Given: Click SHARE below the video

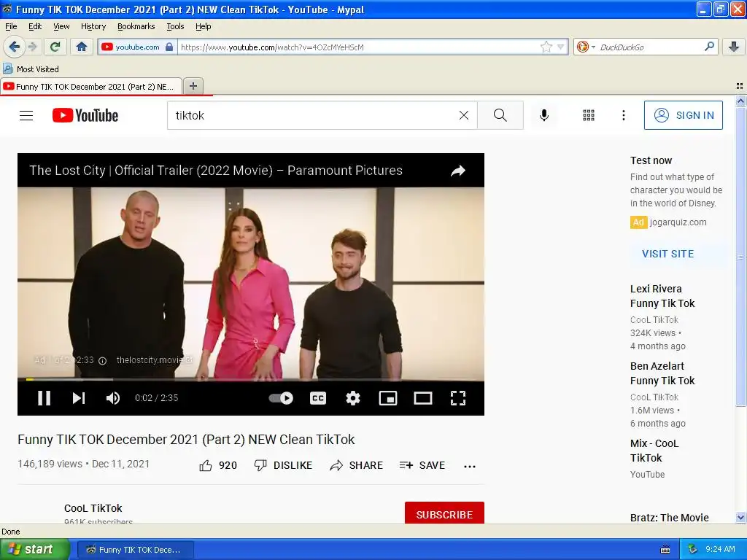Looking at the screenshot, I should pyautogui.click(x=356, y=465).
